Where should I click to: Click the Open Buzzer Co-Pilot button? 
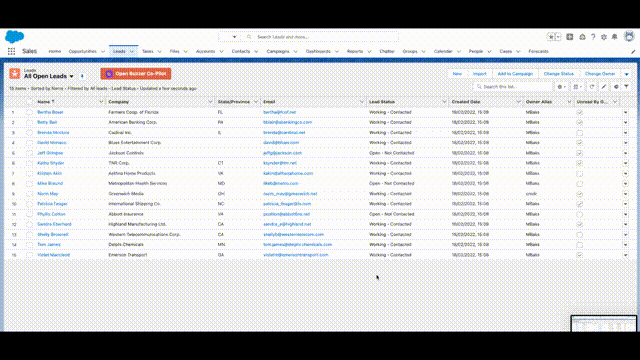pyautogui.click(x=136, y=74)
